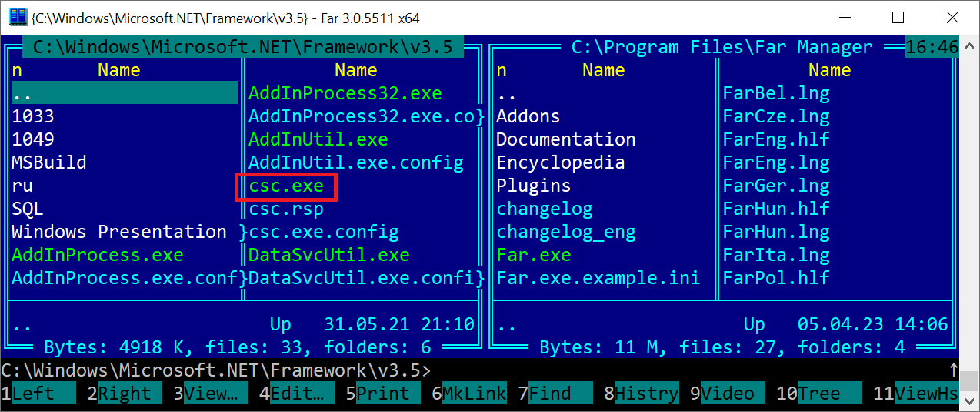Select DataSvcUtil.exe file
The height and width of the screenshot is (412, 980).
[329, 255]
